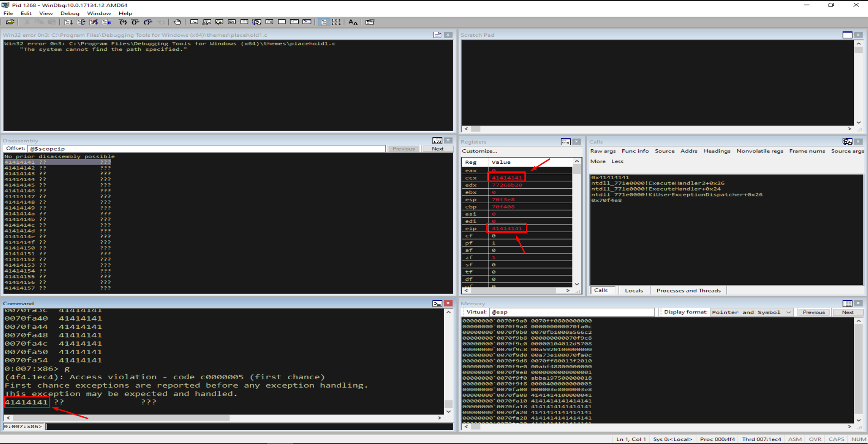Open the Help menu
The height and width of the screenshot is (444, 868).
[x=125, y=13]
